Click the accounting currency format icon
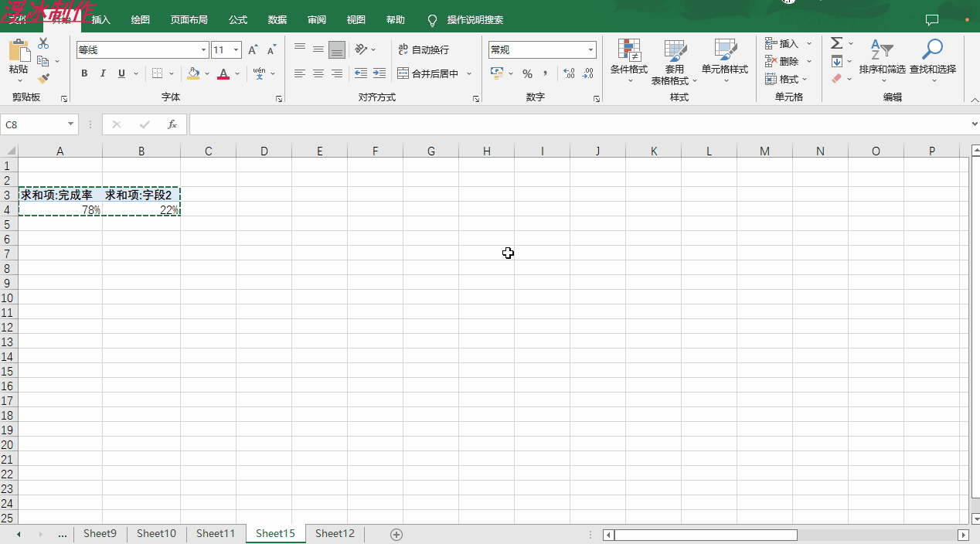Image resolution: width=980 pixels, height=544 pixels. [x=497, y=73]
